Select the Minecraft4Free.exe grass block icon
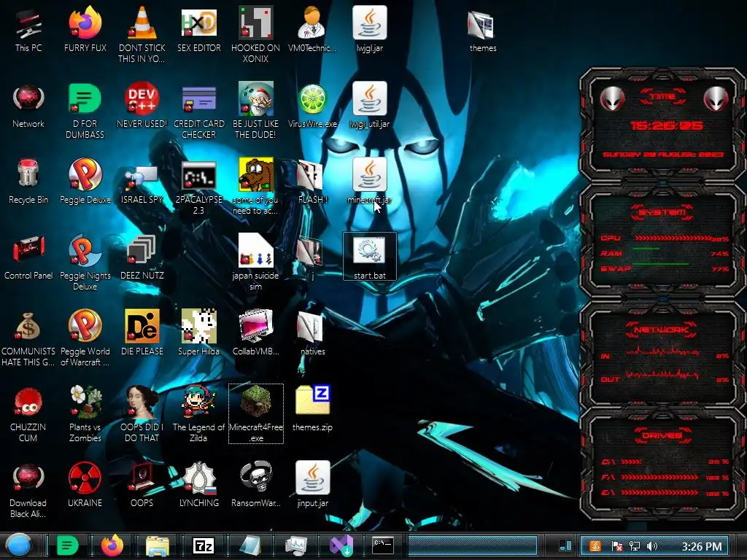This screenshot has height=560, width=747. (255, 402)
